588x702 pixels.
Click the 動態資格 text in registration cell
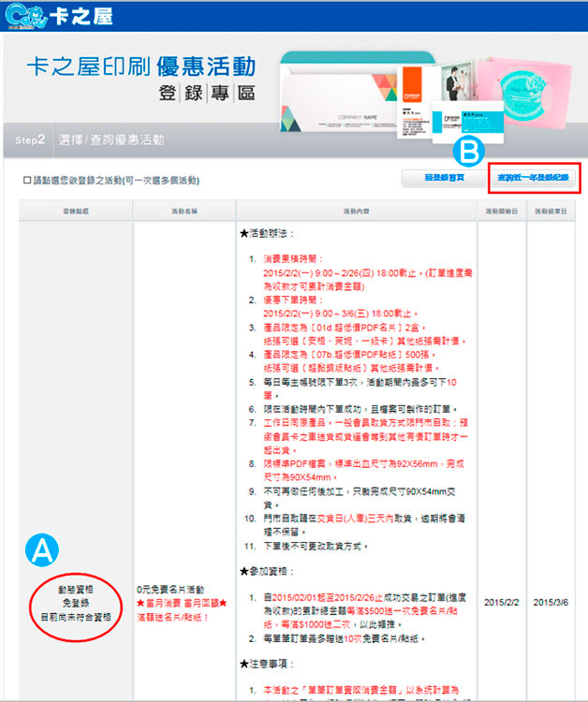[x=76, y=589]
